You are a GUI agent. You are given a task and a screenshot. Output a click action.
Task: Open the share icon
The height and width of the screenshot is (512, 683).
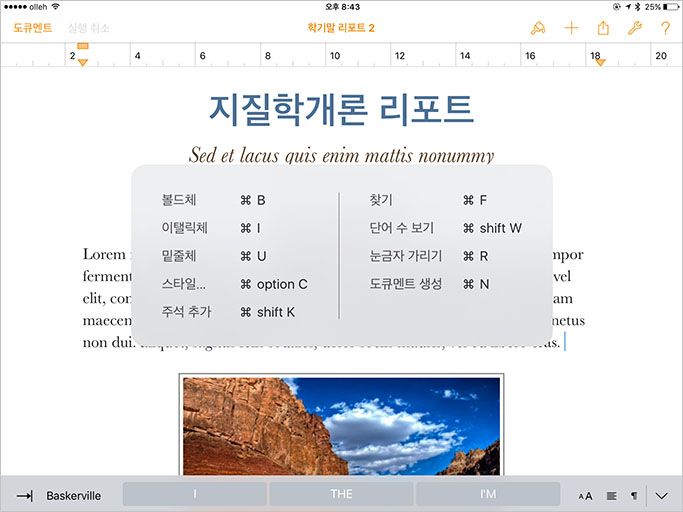[x=603, y=28]
